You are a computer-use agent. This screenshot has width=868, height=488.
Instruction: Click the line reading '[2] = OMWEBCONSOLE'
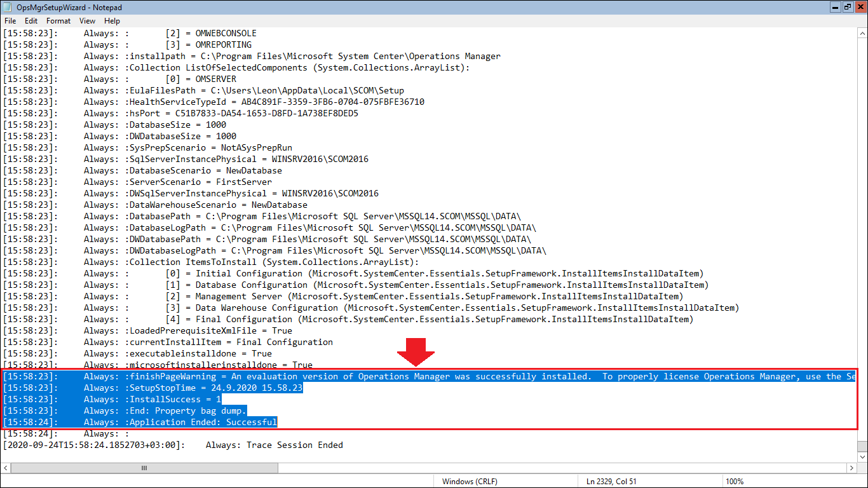click(x=130, y=33)
